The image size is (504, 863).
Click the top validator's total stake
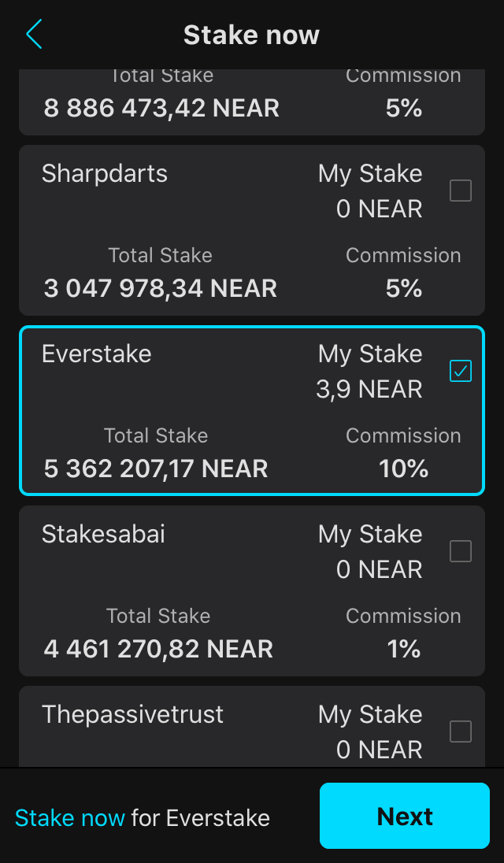tap(161, 108)
